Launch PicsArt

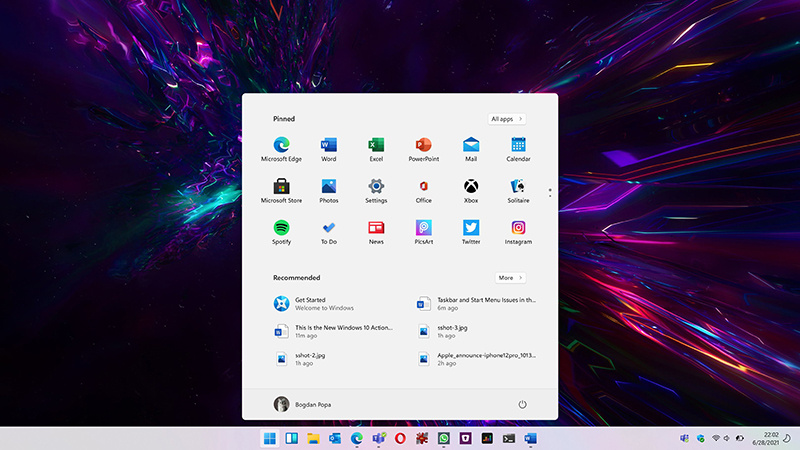coord(423,232)
